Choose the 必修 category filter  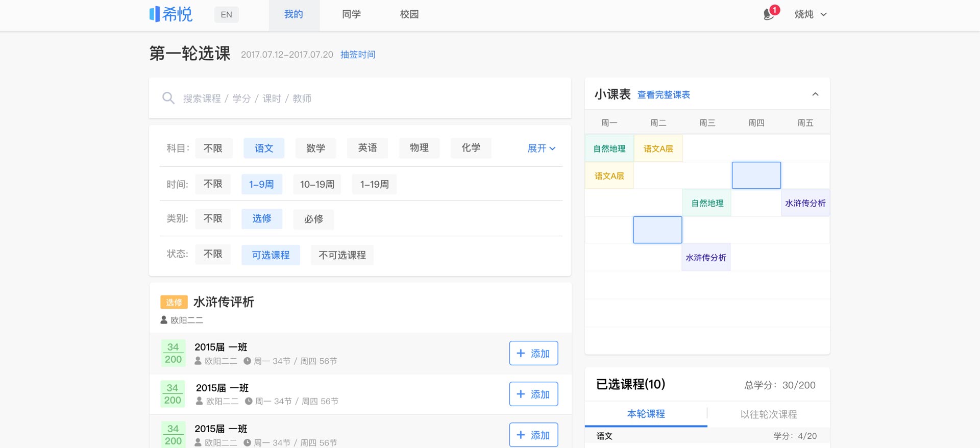point(313,219)
